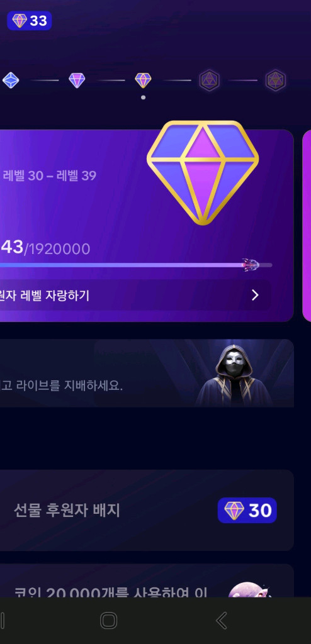
Task: Select the first locked tier icon
Action: coord(210,80)
